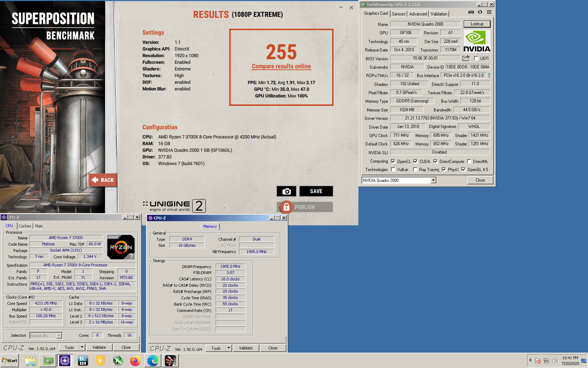The width and height of the screenshot is (588, 368).
Task: Click the network tray icon
Action: pos(546,361)
